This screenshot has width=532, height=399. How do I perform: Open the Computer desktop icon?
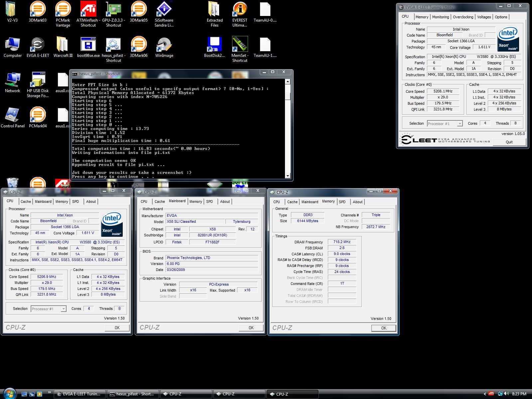click(12, 47)
